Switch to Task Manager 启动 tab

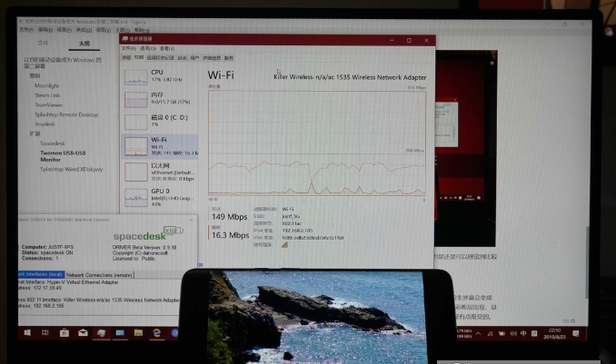tap(182, 58)
